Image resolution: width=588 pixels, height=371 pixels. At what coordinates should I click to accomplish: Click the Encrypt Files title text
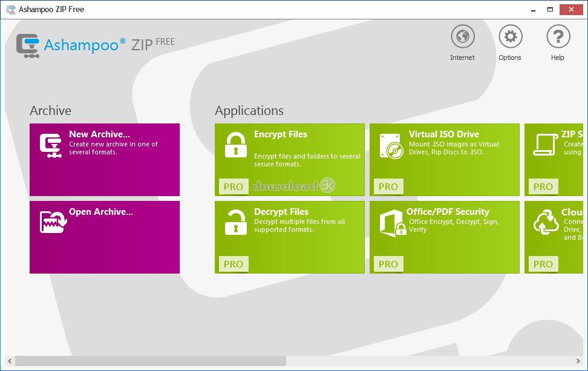pos(281,134)
